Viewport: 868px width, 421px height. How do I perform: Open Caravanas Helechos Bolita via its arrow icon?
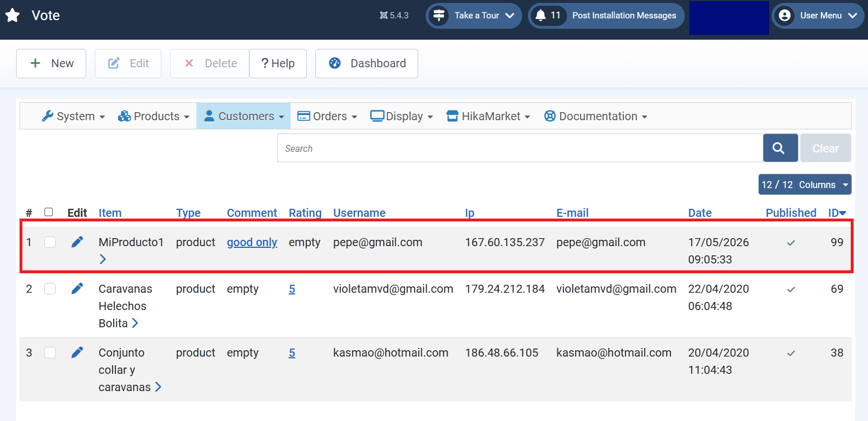click(135, 323)
